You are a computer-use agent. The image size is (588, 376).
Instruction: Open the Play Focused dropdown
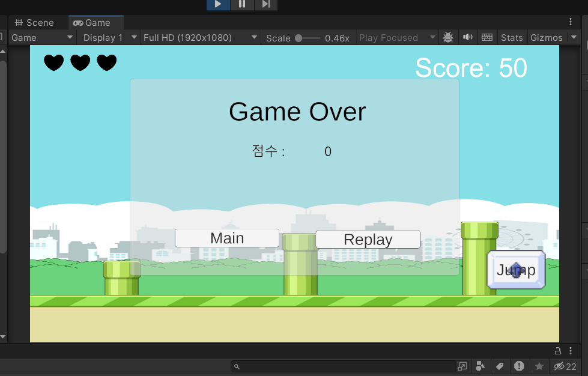(397, 37)
